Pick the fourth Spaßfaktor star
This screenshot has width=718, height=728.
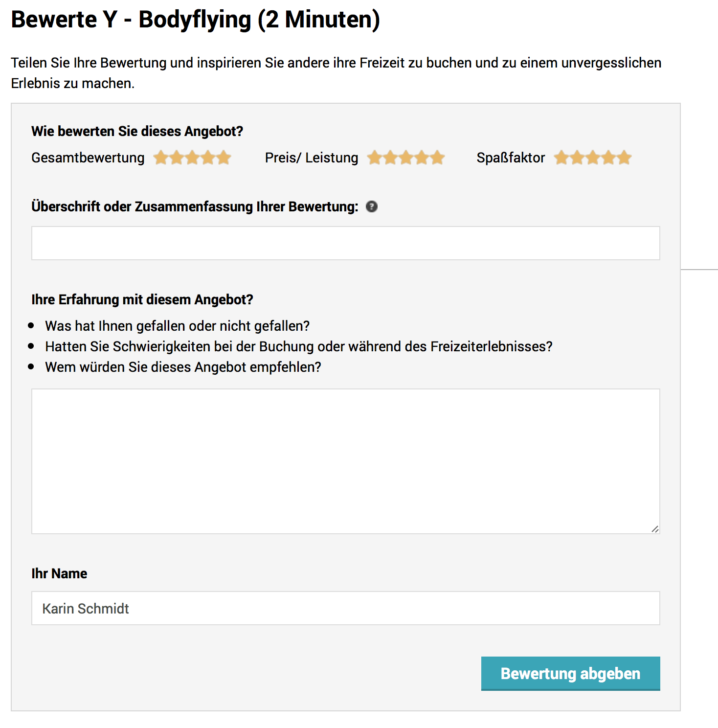pos(608,158)
